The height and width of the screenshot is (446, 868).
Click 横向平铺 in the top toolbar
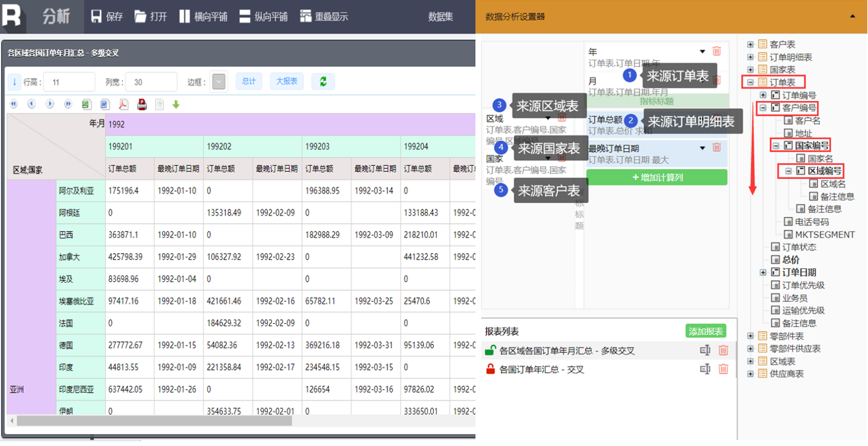coord(203,17)
